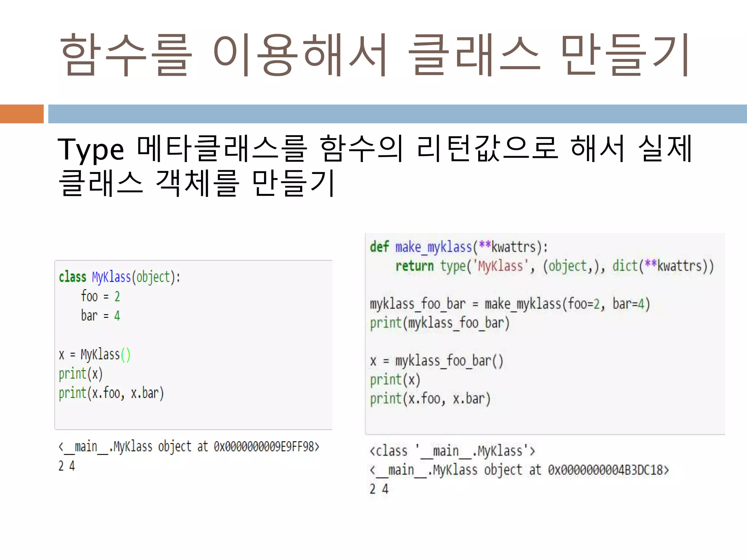Click 'print(x)' in the left code box
747x560 pixels.
(x=81, y=374)
